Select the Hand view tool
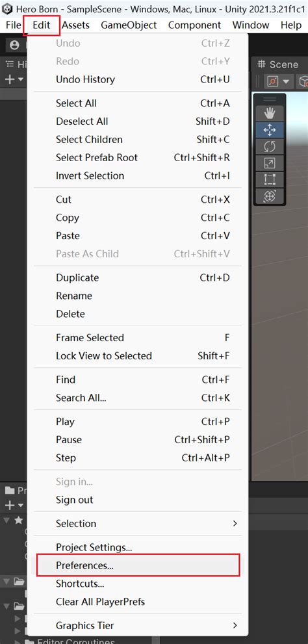The image size is (308, 644). click(x=270, y=114)
